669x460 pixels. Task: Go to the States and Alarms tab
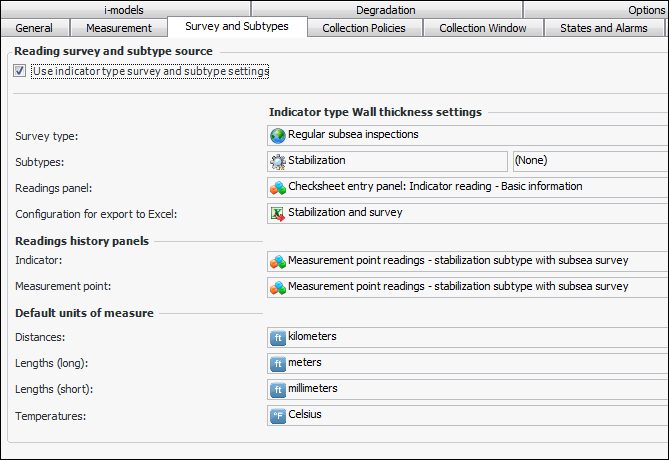tap(603, 28)
